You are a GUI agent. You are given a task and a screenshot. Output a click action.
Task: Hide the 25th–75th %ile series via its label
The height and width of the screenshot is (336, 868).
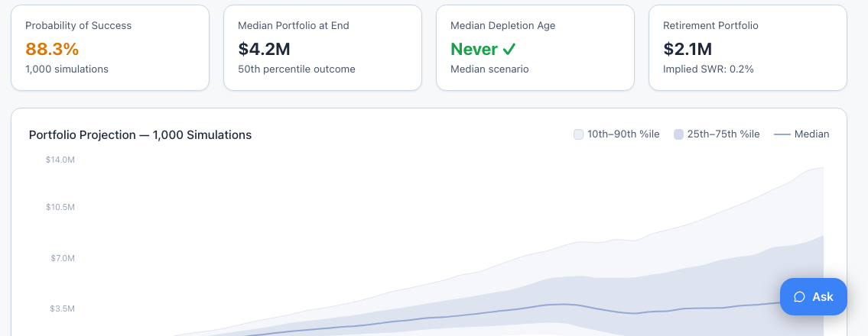[723, 134]
